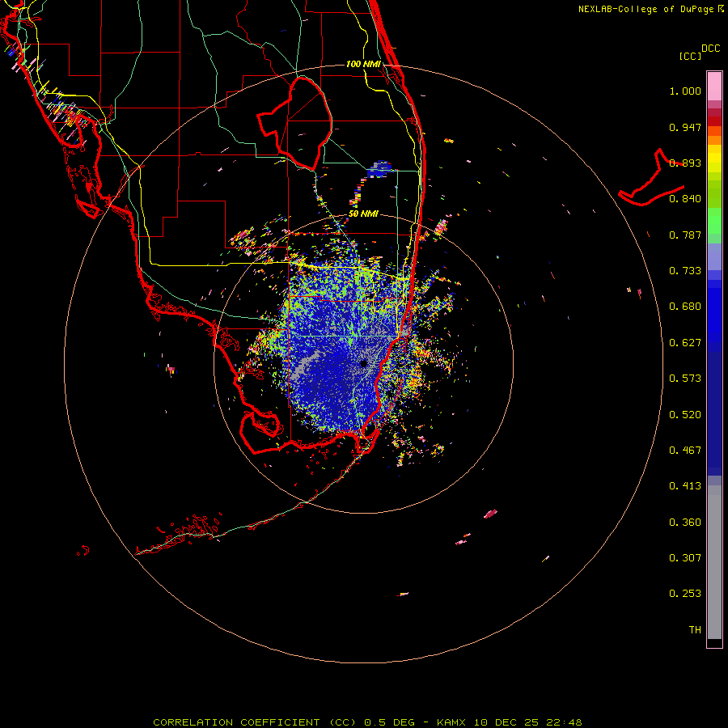728x728 pixels.
Task: Click the DCC product label
Action: [711, 49]
